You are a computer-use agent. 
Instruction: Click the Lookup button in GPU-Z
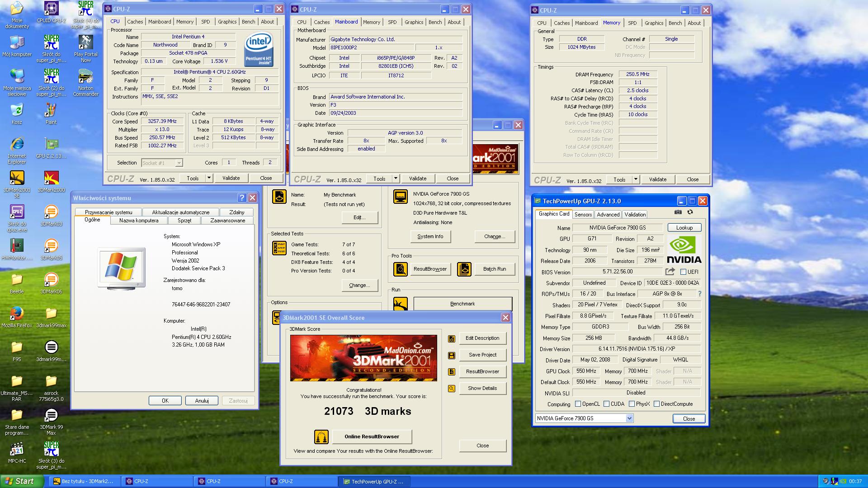click(x=684, y=228)
